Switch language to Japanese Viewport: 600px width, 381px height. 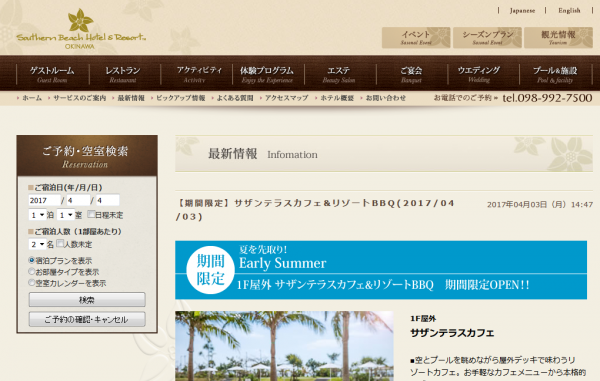tap(522, 10)
